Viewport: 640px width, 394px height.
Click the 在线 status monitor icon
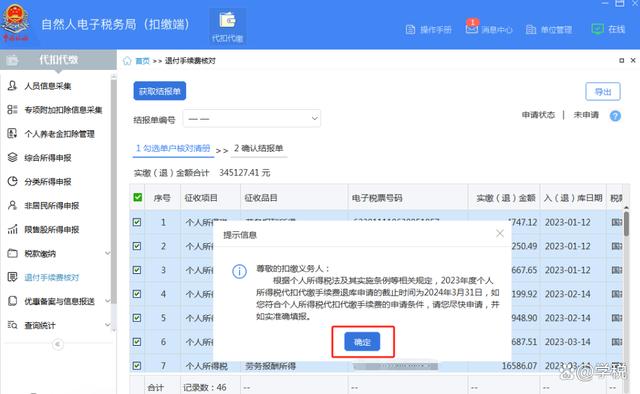[x=598, y=29]
